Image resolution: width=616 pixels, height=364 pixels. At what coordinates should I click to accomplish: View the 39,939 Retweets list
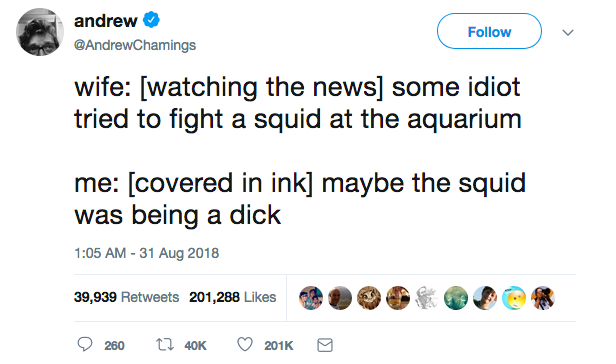point(126,297)
